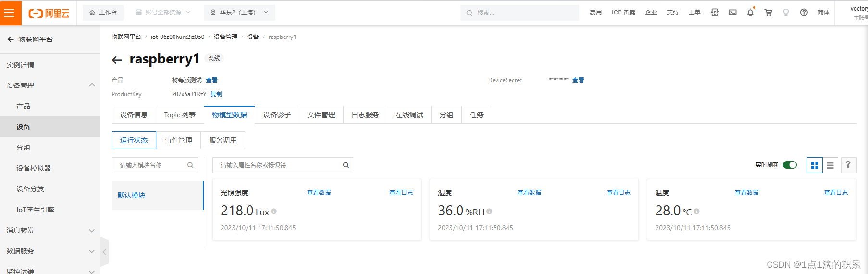Viewport: 868px width, 274px height.
Task: View the product 树莓派测试 via 查看
Action: pyautogui.click(x=211, y=80)
